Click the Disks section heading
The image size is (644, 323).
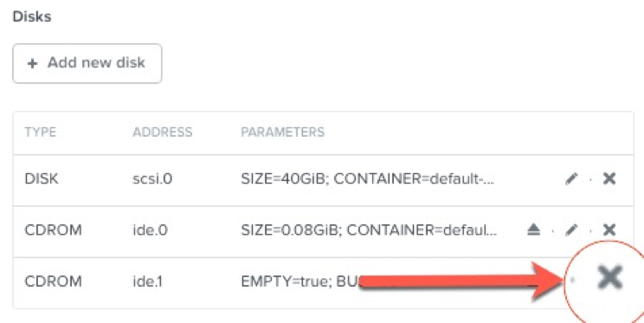[32, 16]
